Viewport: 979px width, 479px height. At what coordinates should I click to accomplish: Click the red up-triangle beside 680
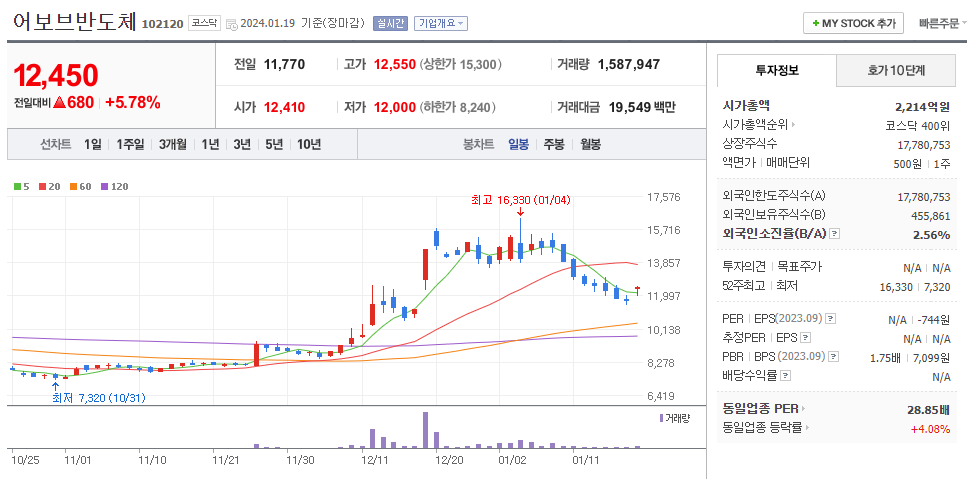point(60,102)
